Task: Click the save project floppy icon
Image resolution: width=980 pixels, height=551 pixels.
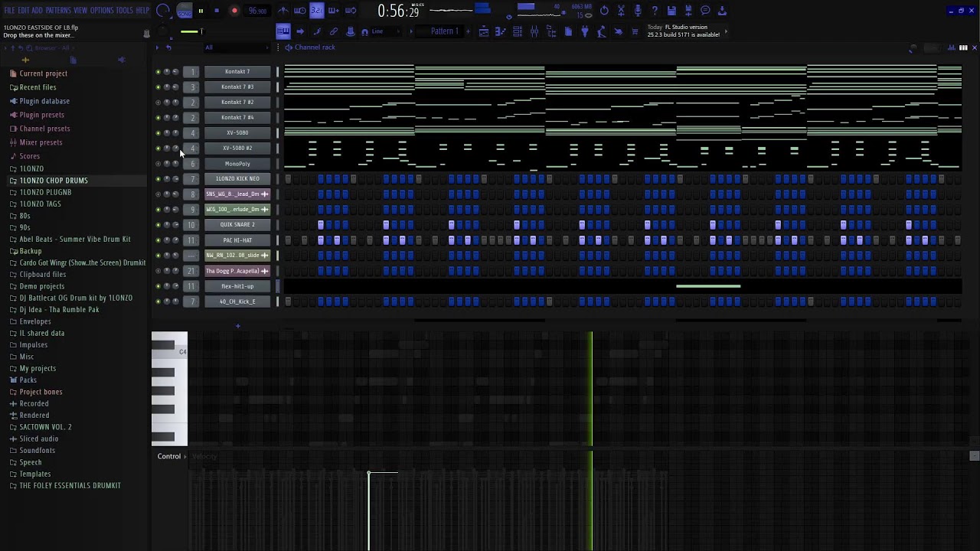Action: (x=671, y=11)
